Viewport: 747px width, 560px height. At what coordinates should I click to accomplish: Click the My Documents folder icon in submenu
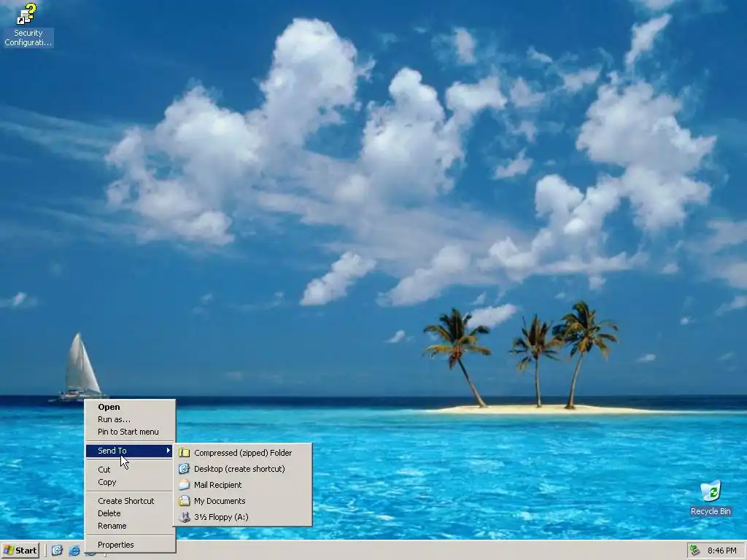(185, 501)
